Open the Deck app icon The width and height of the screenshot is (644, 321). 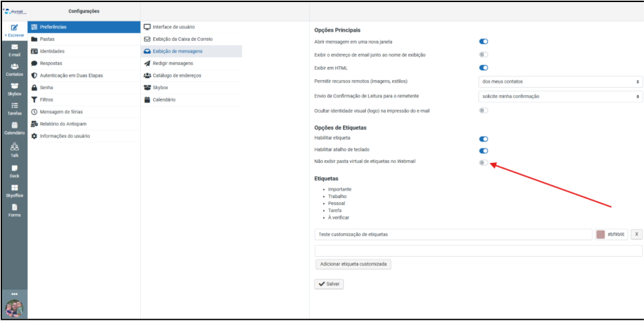pos(14,171)
